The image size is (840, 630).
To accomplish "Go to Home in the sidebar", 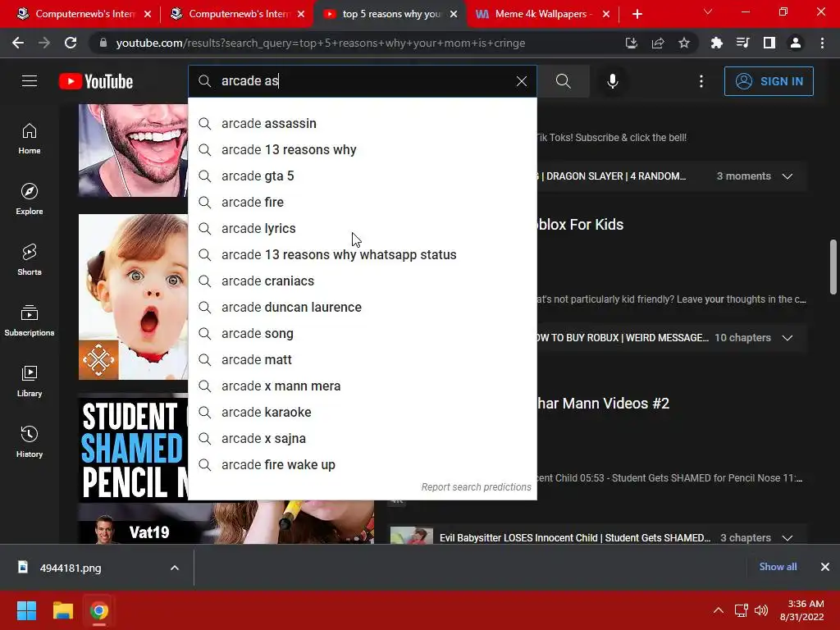I will 30,139.
